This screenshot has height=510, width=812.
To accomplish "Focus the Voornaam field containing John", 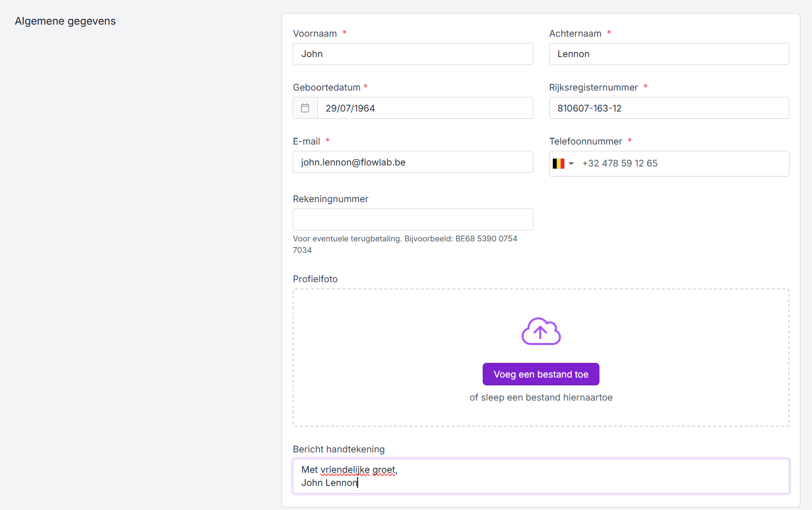I will pyautogui.click(x=413, y=54).
